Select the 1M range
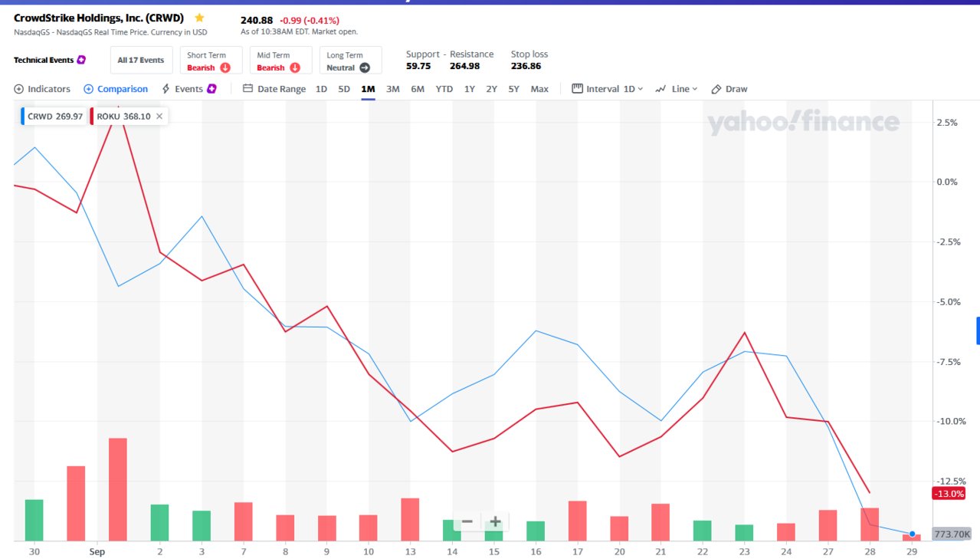Image resolution: width=980 pixels, height=559 pixels. [x=368, y=89]
